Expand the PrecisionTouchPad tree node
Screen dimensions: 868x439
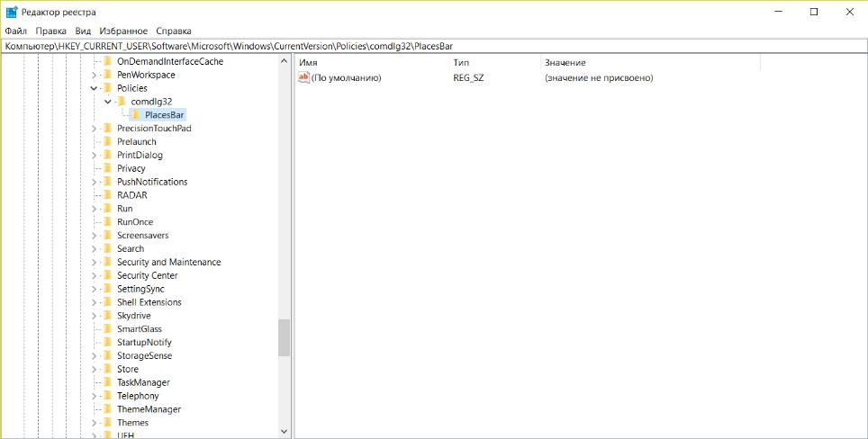click(x=94, y=129)
